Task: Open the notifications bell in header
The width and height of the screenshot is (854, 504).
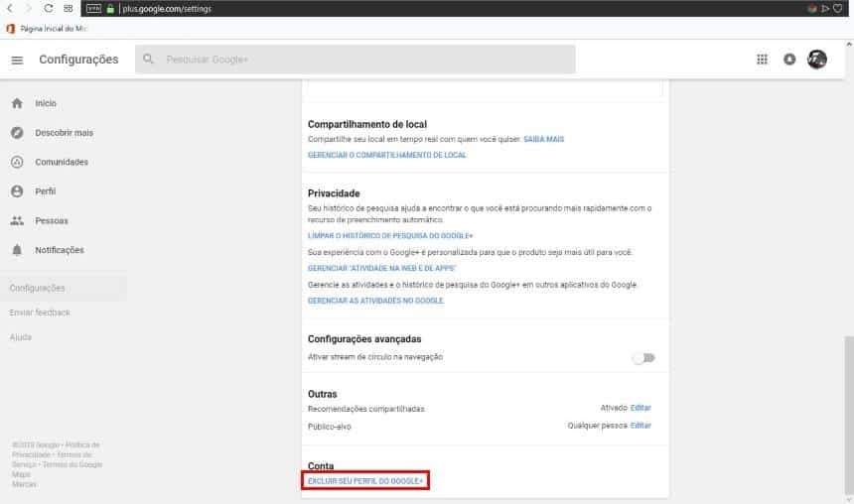Action: click(x=789, y=60)
